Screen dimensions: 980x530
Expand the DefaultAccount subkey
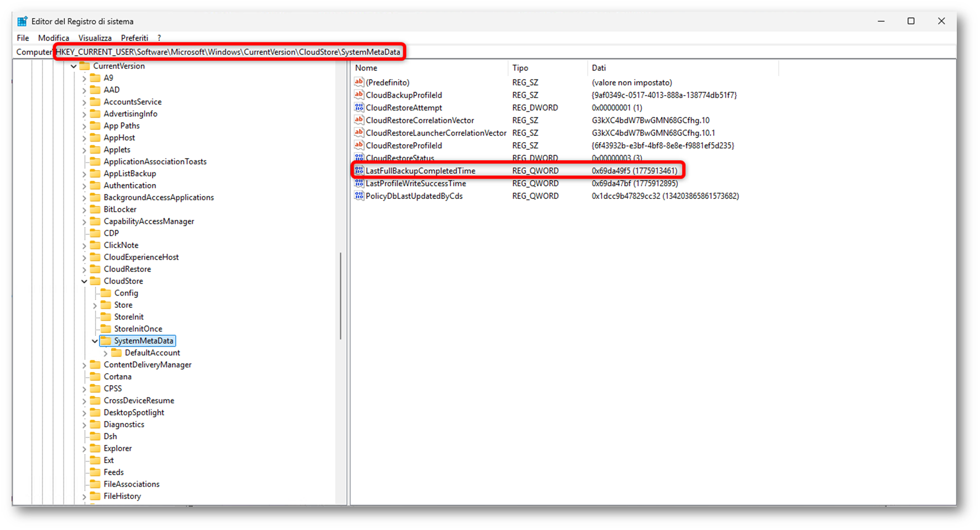106,353
